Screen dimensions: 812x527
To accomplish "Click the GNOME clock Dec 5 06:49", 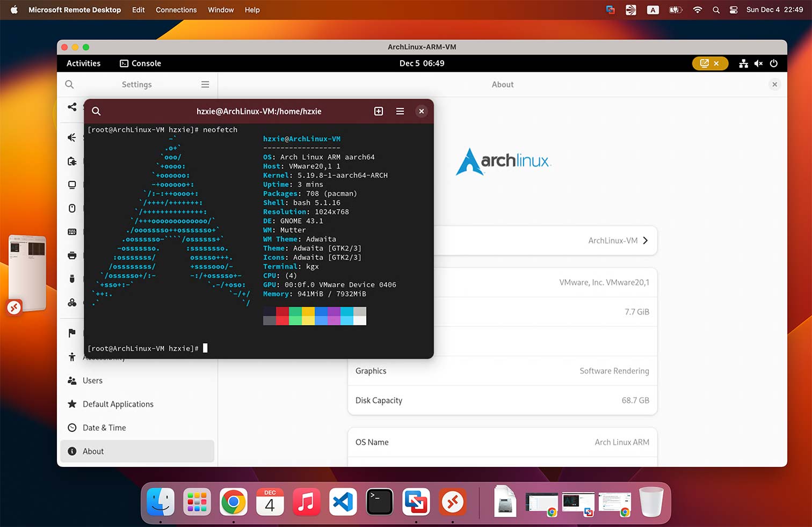I will click(x=422, y=63).
